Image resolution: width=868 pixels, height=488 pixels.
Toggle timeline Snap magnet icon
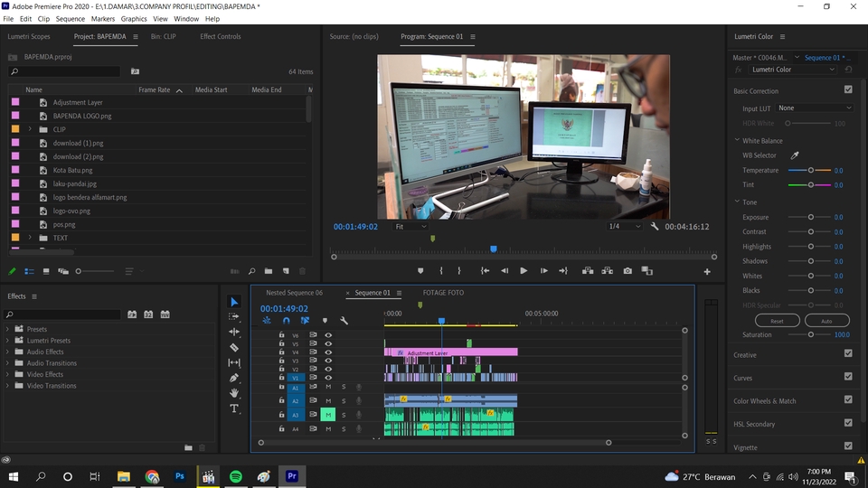click(x=287, y=321)
